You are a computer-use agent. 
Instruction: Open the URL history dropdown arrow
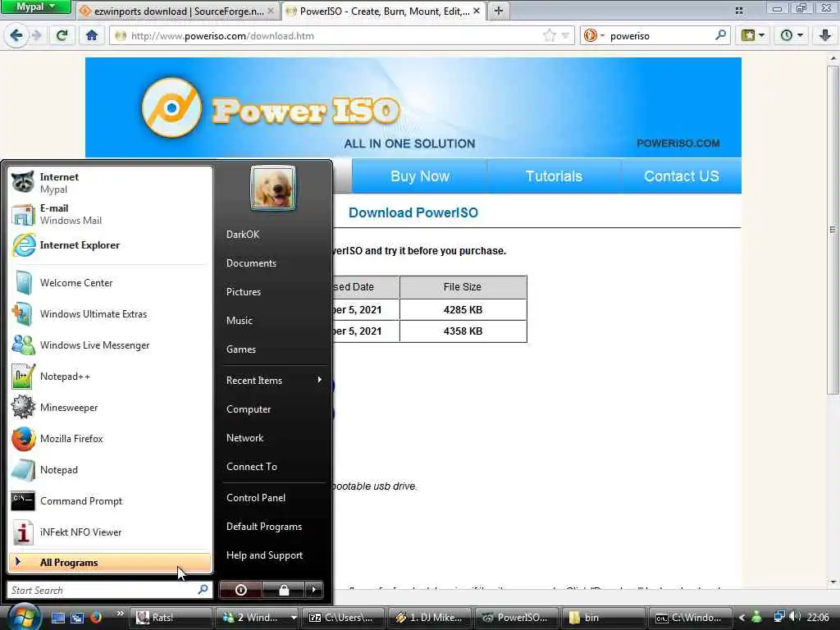[565, 36]
